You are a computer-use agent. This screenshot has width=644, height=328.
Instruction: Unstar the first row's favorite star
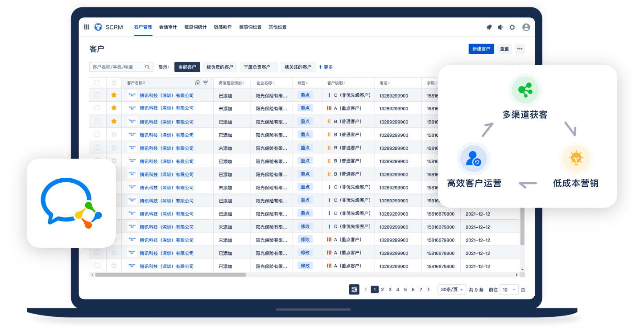(114, 95)
